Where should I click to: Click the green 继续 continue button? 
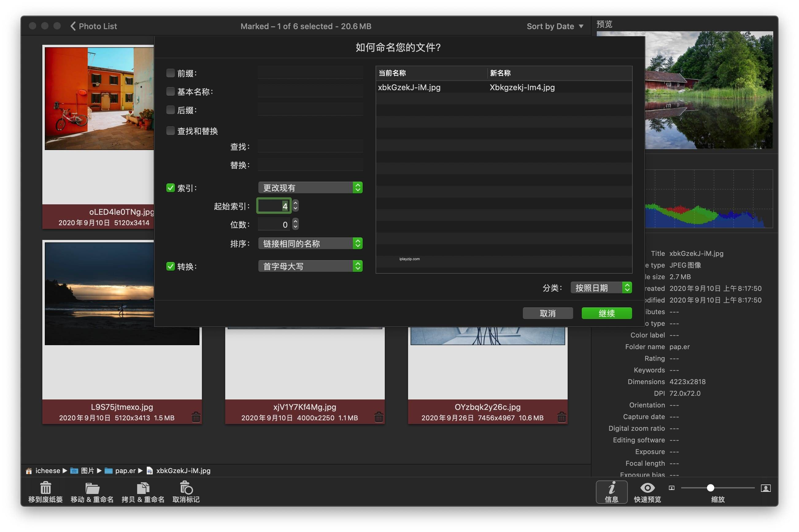click(x=607, y=313)
